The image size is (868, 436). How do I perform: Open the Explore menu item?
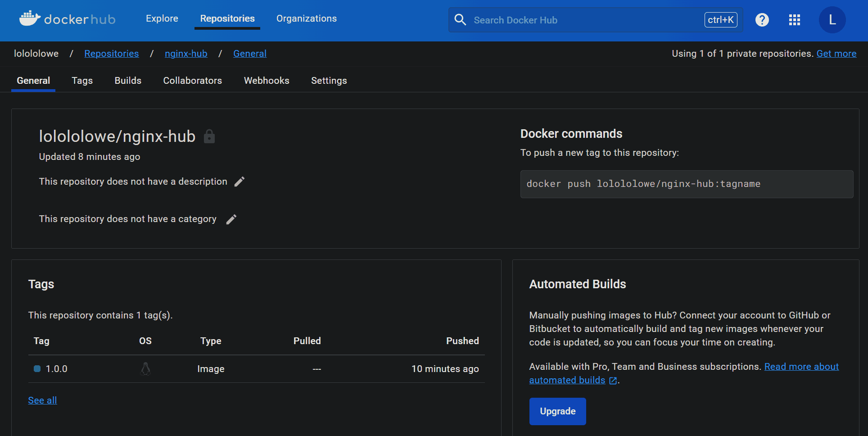coord(162,18)
